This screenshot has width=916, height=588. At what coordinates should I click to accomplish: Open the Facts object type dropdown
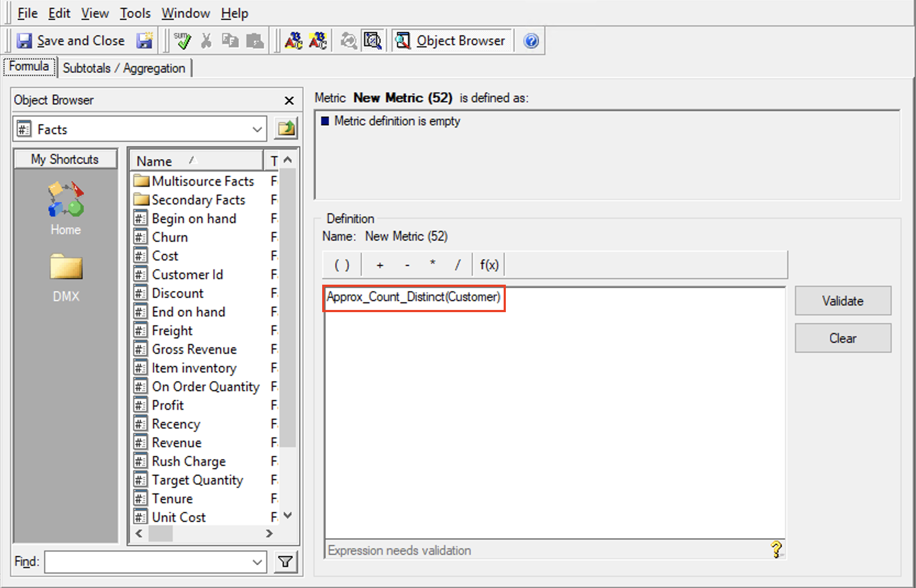(x=257, y=129)
